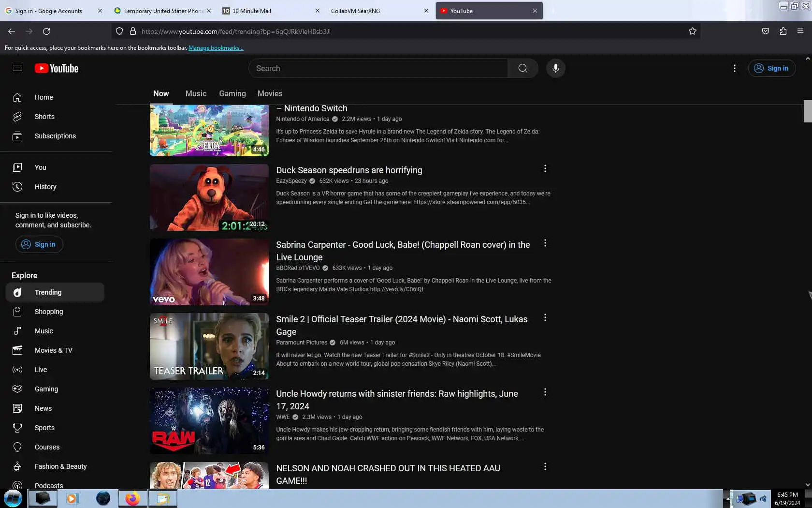Click the Firefox taskbar icon

(132, 498)
